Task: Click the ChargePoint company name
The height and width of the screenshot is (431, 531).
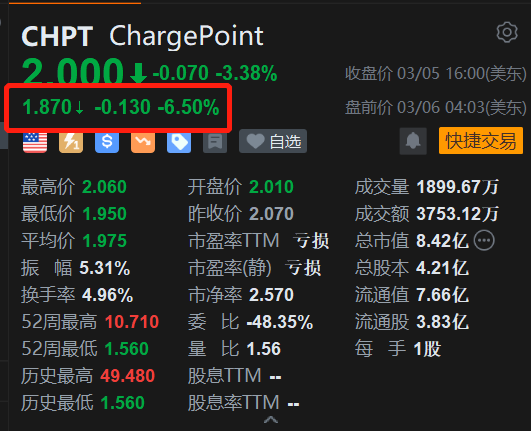Action: (186, 37)
